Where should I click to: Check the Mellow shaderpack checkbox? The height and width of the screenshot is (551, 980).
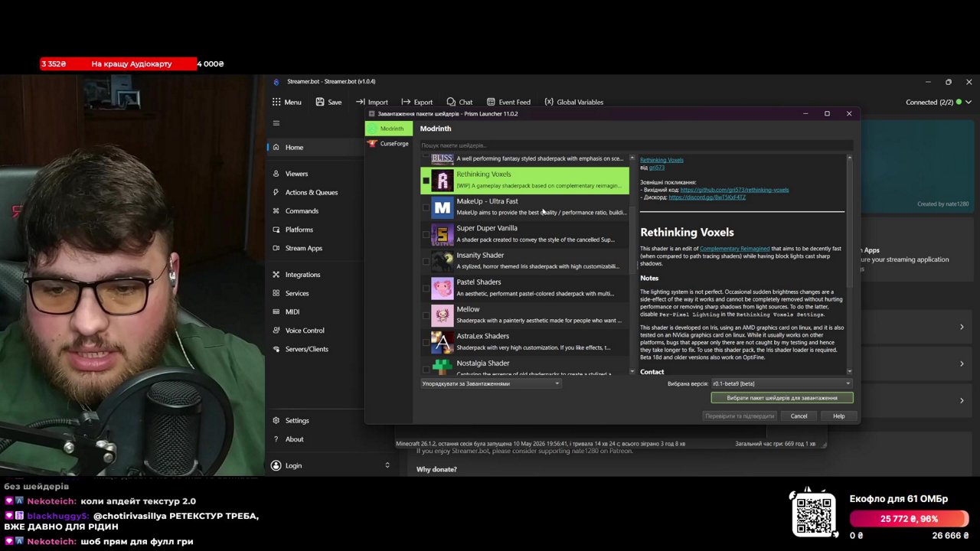pyautogui.click(x=426, y=315)
